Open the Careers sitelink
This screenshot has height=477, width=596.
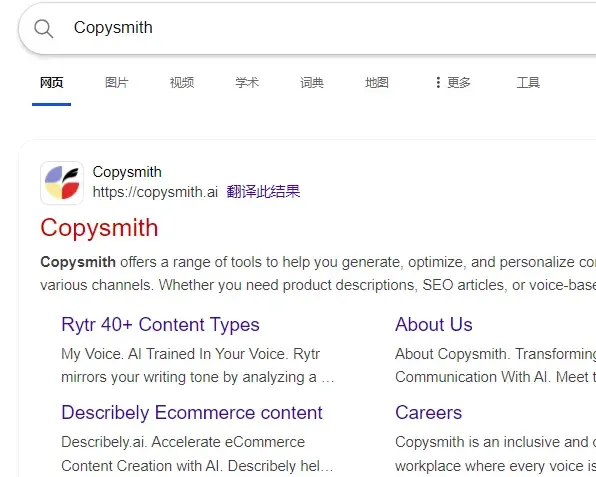[428, 413]
